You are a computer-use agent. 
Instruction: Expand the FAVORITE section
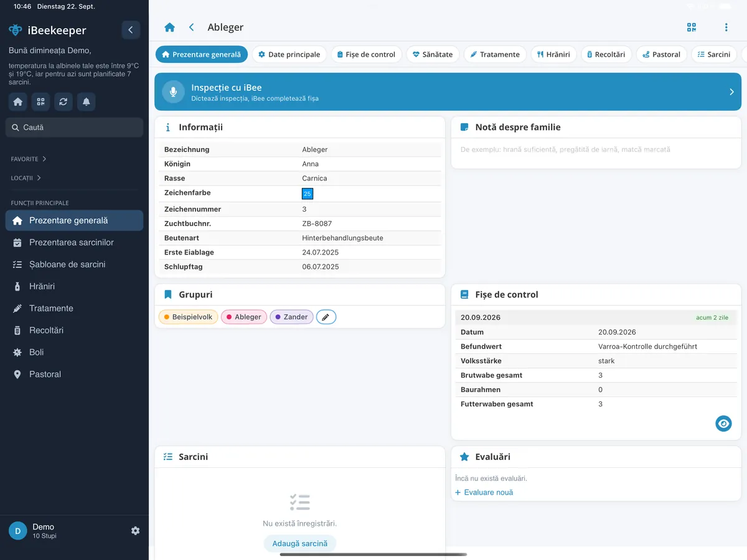pyautogui.click(x=29, y=159)
